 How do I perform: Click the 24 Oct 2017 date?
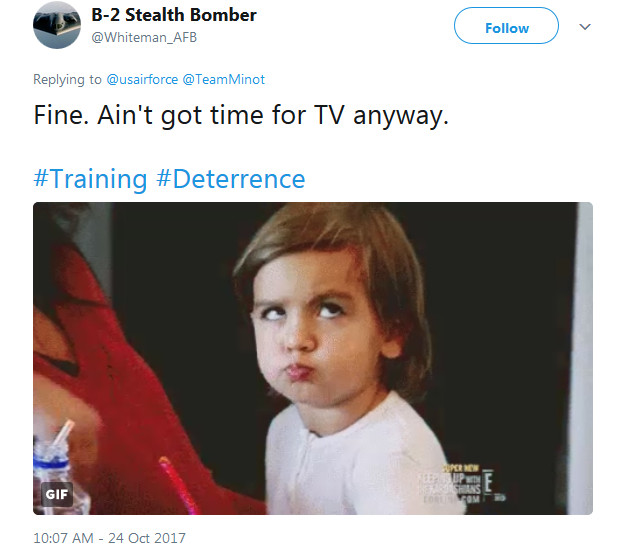(x=147, y=538)
